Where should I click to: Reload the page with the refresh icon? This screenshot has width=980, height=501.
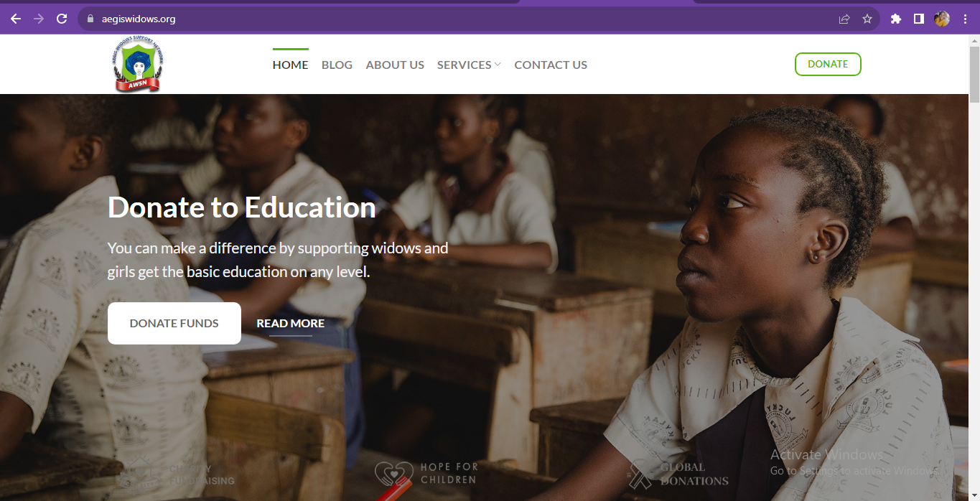coord(62,19)
